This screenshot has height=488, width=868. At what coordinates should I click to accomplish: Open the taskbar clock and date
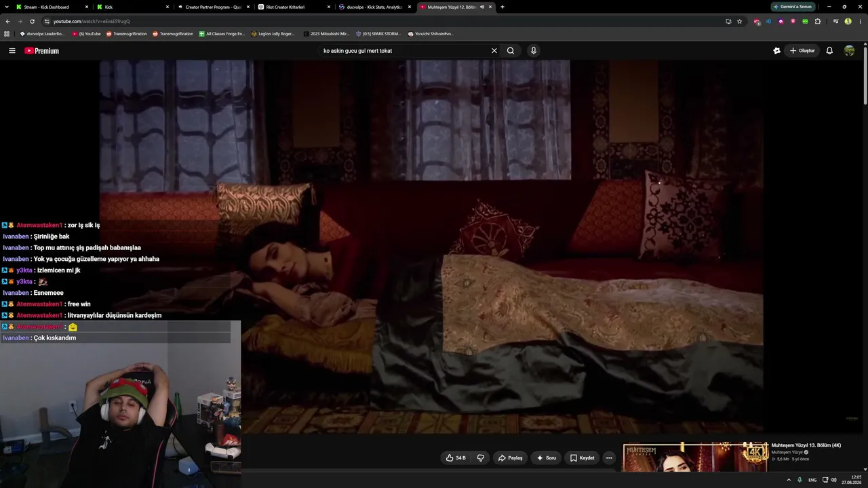pos(852,480)
